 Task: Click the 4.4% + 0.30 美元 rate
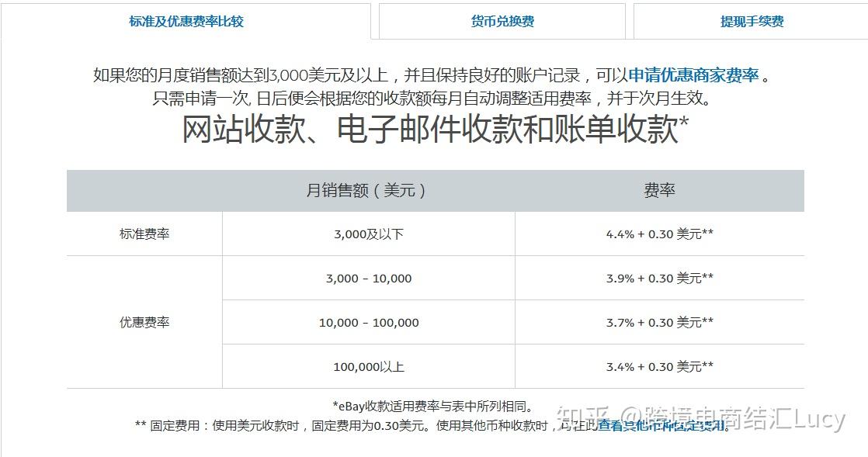pyautogui.click(x=659, y=234)
